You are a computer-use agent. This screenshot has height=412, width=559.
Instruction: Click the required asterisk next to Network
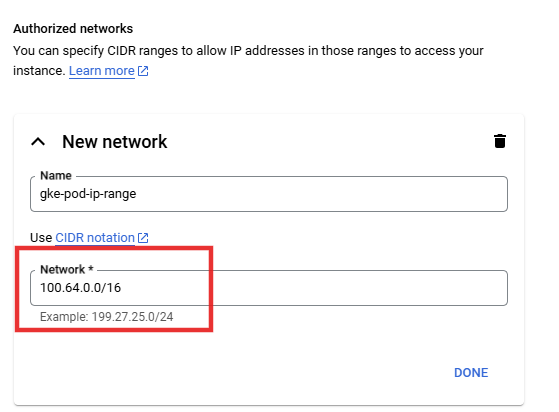(x=91, y=269)
